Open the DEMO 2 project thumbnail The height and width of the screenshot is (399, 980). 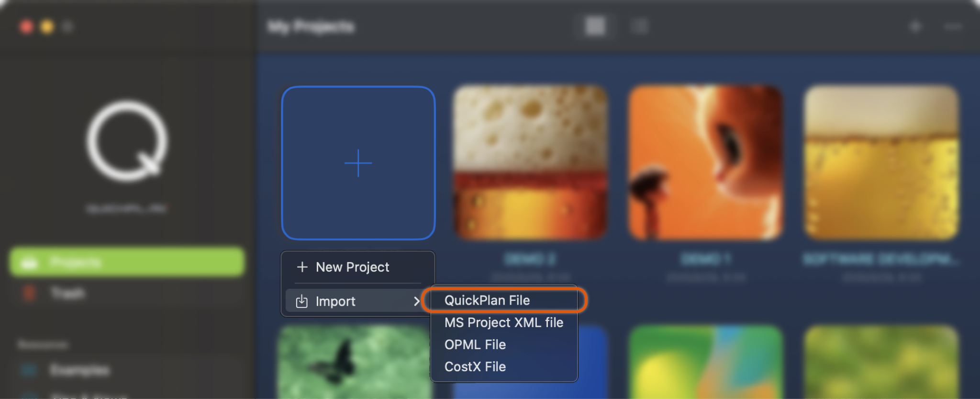(530, 163)
